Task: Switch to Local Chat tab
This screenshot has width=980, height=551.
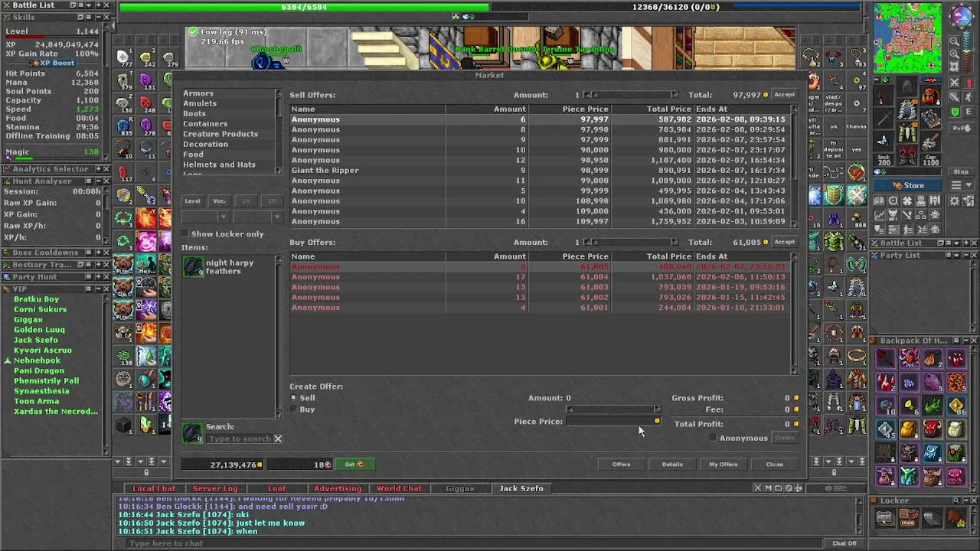Action: [x=154, y=488]
